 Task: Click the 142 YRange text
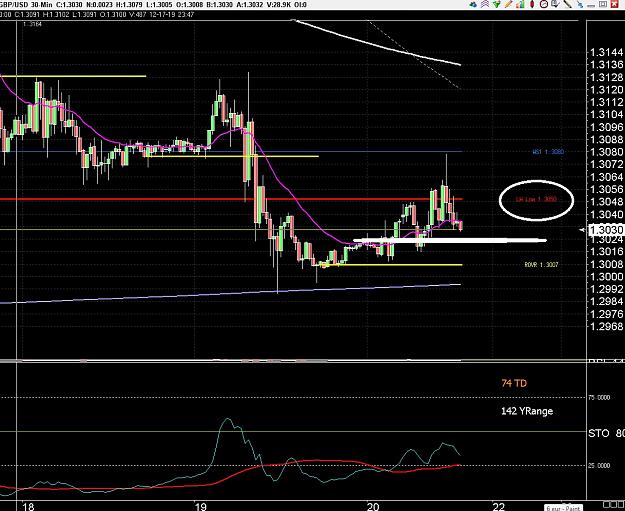pos(527,411)
